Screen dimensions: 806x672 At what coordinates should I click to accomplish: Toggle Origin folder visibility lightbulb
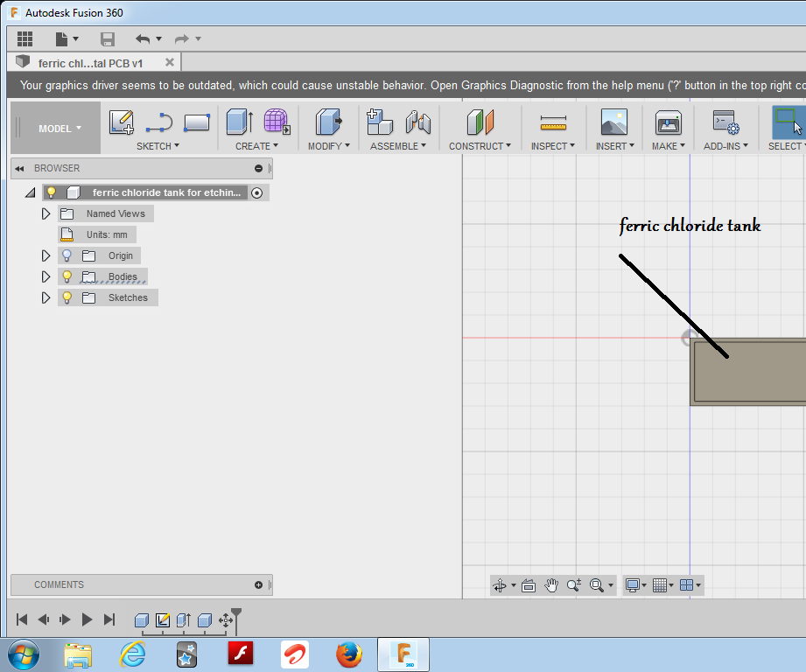click(x=67, y=255)
